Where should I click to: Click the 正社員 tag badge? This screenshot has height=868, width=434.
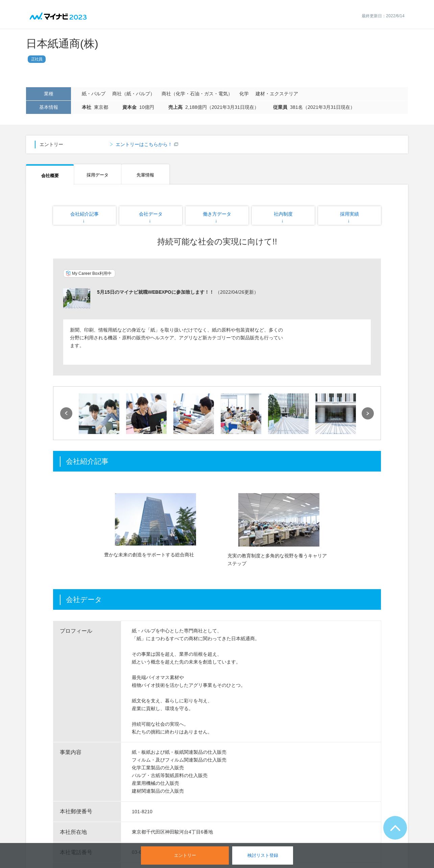[x=37, y=59]
